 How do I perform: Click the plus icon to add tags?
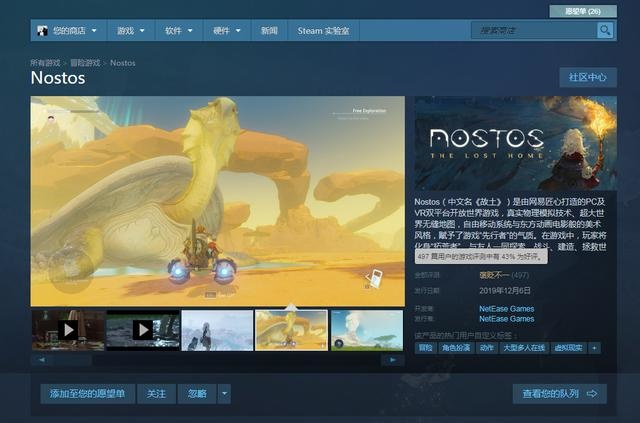(594, 348)
